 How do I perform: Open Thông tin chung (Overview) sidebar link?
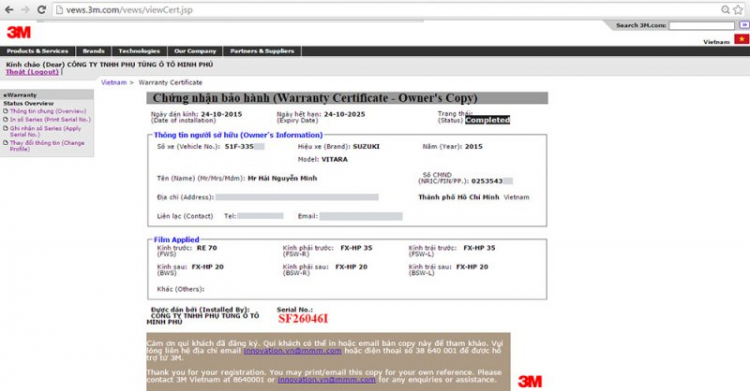tap(48, 111)
